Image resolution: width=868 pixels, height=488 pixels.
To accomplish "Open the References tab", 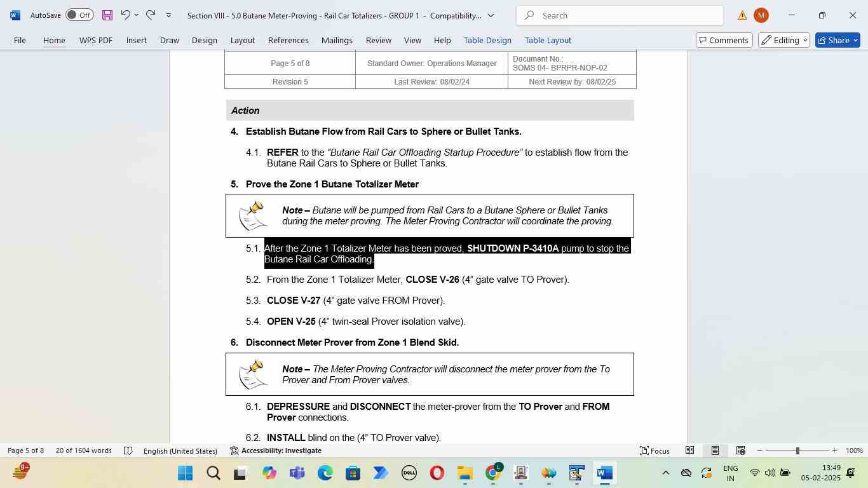I will coord(288,40).
